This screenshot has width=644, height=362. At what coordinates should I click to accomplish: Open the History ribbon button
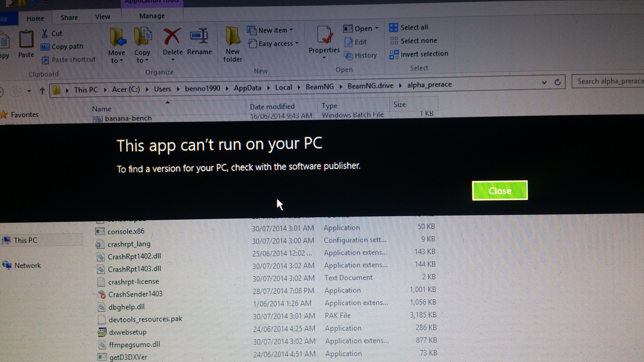pos(360,56)
